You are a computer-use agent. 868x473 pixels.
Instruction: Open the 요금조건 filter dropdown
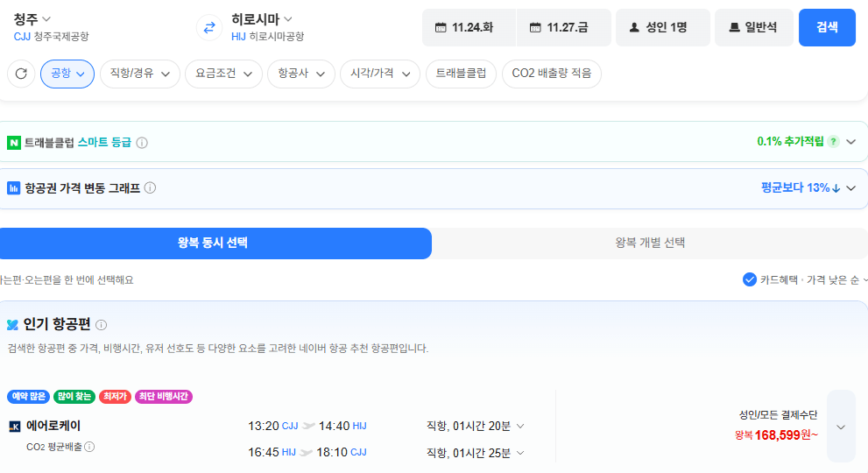tap(223, 74)
